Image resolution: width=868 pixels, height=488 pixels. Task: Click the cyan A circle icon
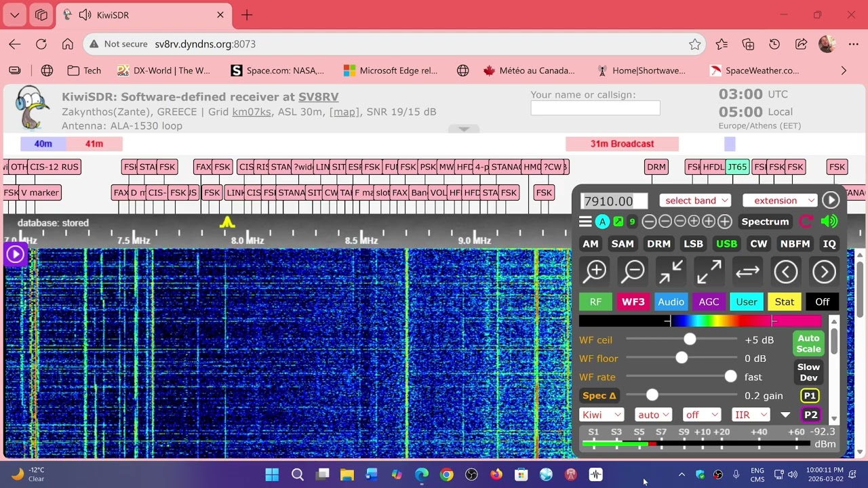pos(602,222)
